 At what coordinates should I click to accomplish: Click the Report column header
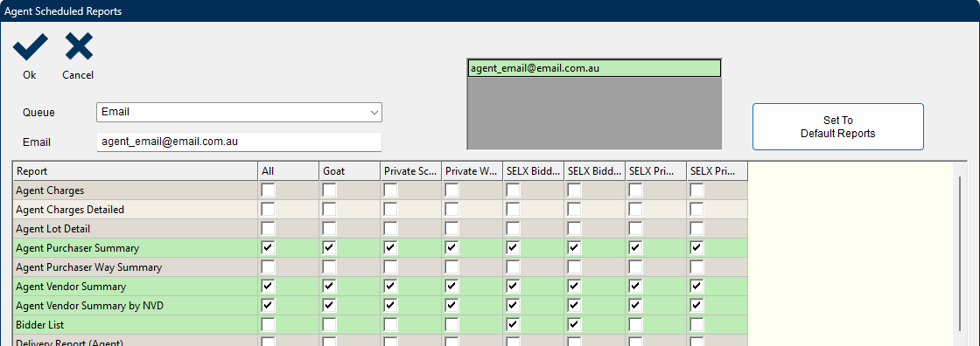(135, 171)
